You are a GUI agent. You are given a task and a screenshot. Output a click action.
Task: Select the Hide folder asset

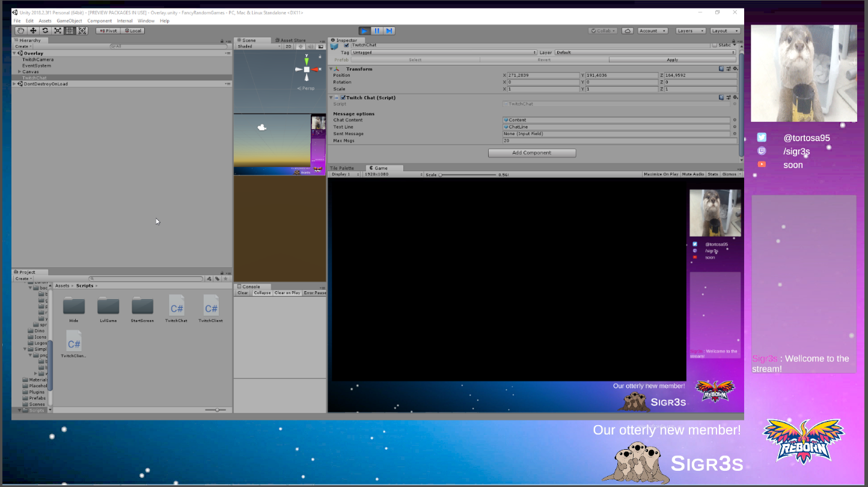[x=74, y=309]
